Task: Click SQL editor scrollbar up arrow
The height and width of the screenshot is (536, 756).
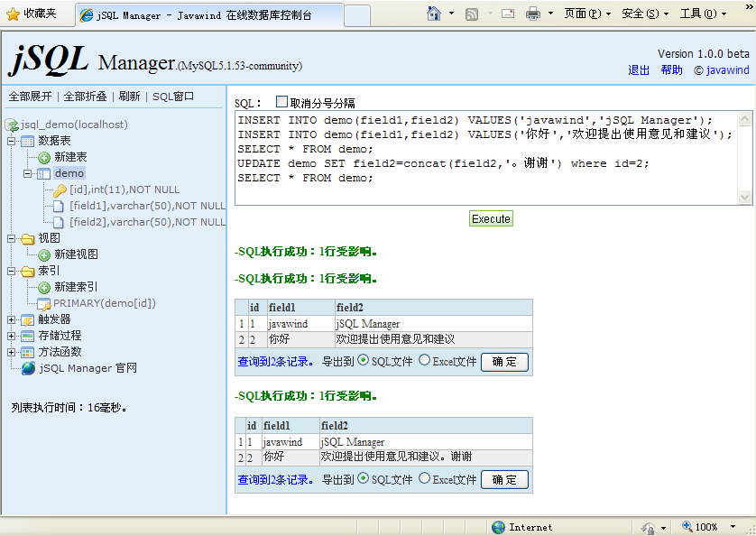Action: pos(744,118)
